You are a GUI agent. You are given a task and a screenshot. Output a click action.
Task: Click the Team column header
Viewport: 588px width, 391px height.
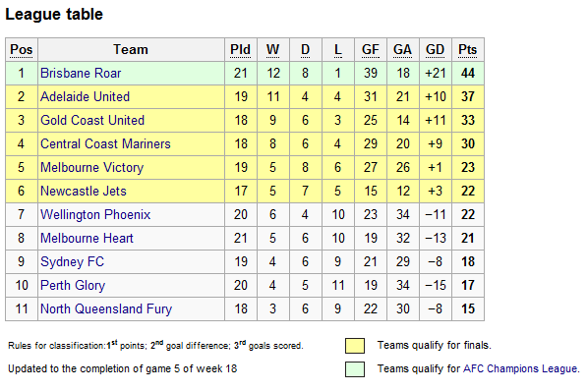[x=131, y=50]
